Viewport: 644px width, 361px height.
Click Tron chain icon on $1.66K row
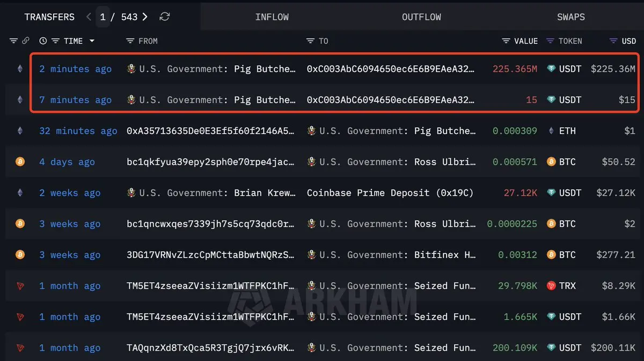click(x=20, y=317)
